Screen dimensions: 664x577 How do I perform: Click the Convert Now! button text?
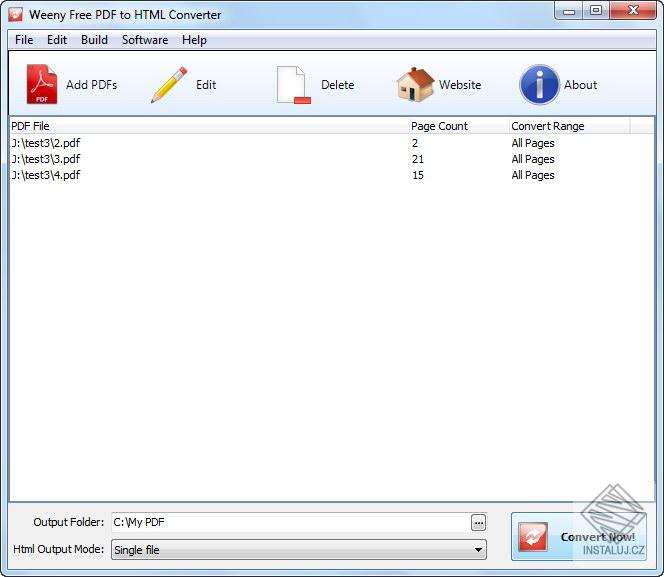tap(598, 537)
